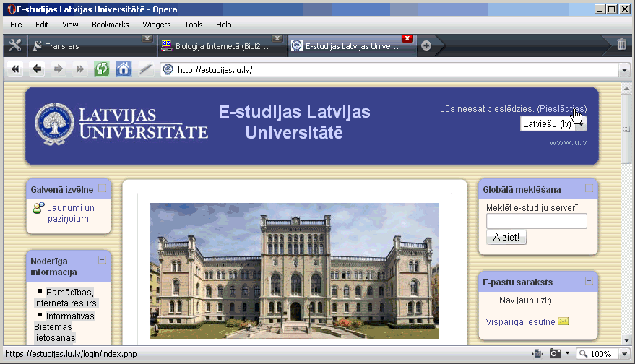Collapse the E-pastu saraksts block
Viewport: 635px width, 364px height.
(589, 281)
